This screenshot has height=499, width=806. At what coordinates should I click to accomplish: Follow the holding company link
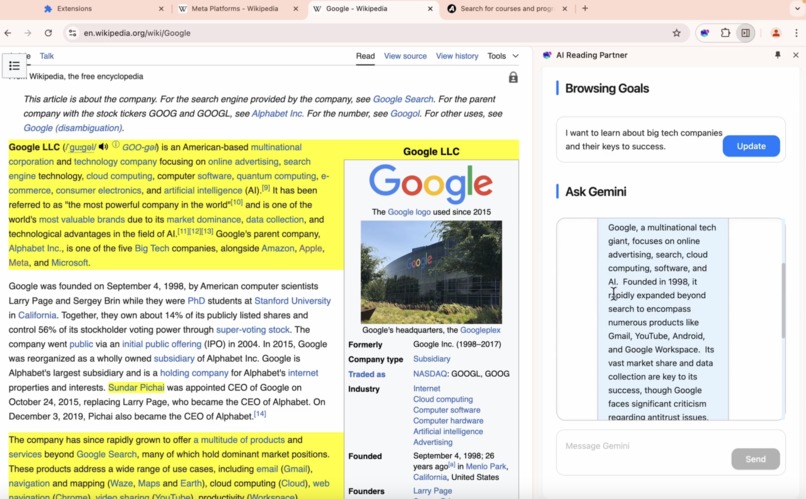pyautogui.click(x=194, y=373)
